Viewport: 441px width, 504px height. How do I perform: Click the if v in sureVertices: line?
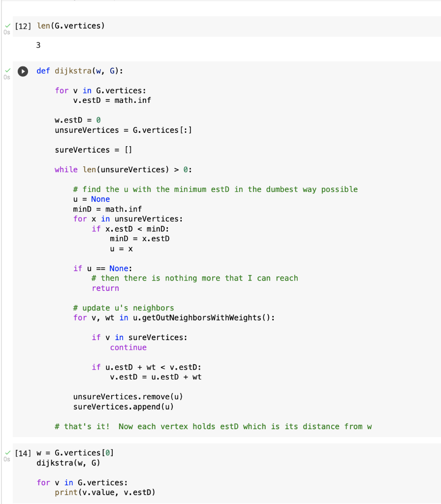(139, 337)
